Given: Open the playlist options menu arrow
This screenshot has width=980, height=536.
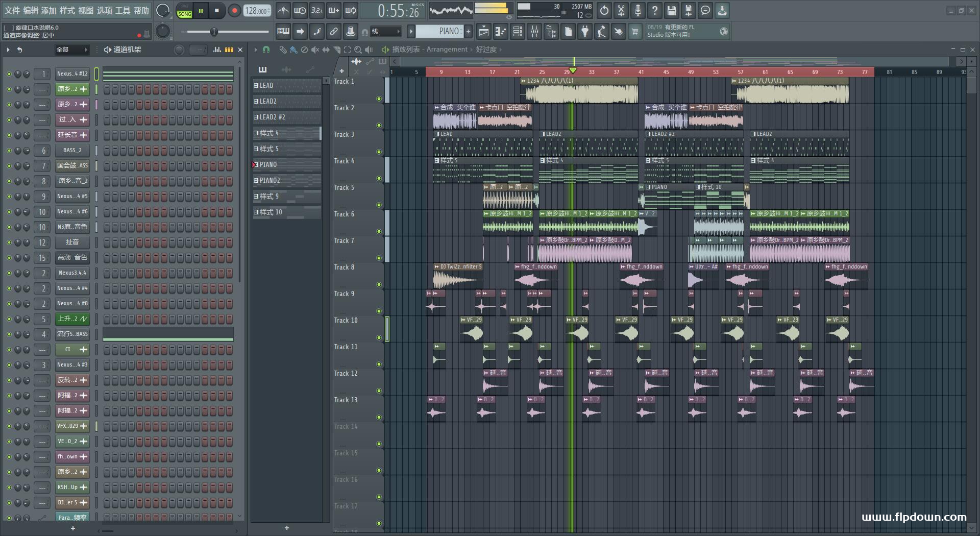Looking at the screenshot, I should pyautogui.click(x=256, y=50).
